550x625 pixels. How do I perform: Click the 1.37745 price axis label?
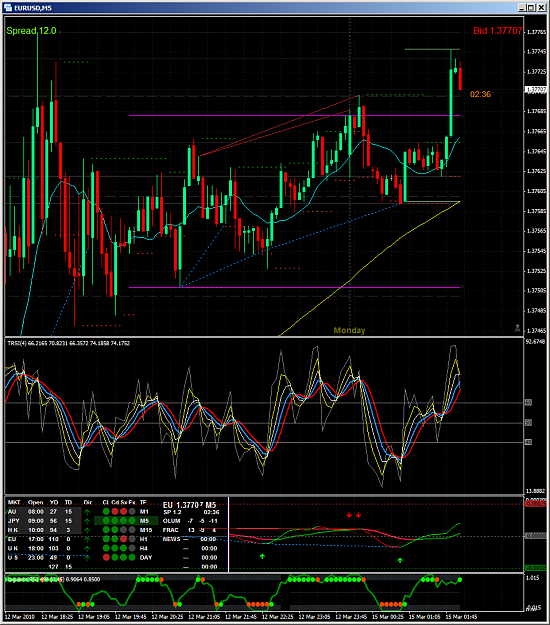pyautogui.click(x=536, y=52)
